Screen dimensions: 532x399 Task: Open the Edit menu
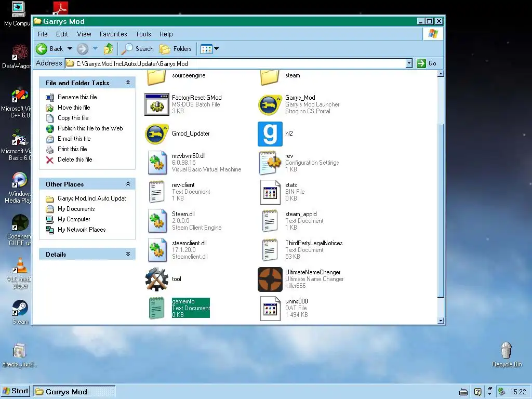62,34
